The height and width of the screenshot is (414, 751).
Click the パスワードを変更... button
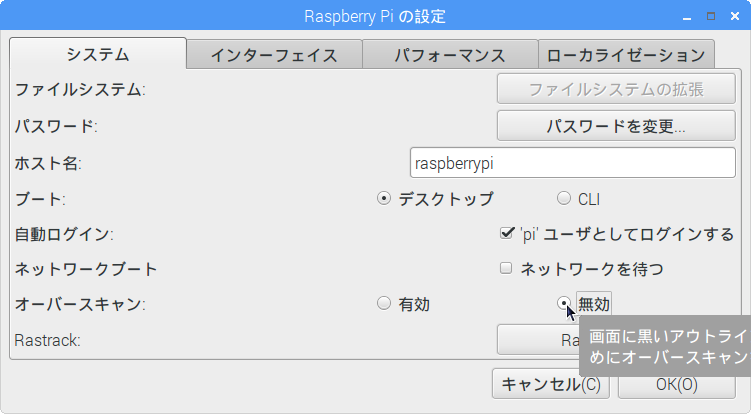click(616, 126)
